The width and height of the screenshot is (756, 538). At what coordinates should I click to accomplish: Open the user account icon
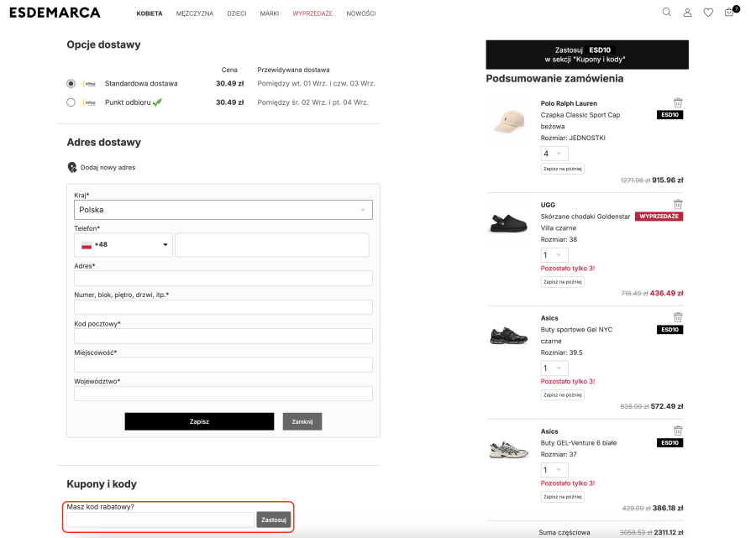[687, 13]
